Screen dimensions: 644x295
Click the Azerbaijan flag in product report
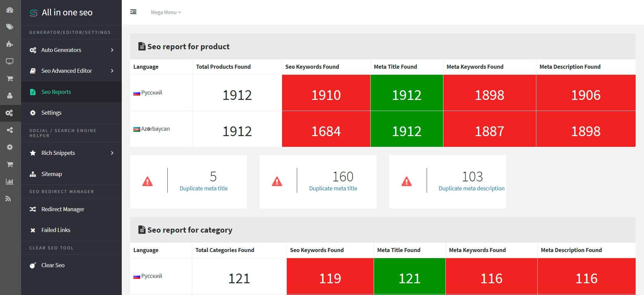click(137, 129)
